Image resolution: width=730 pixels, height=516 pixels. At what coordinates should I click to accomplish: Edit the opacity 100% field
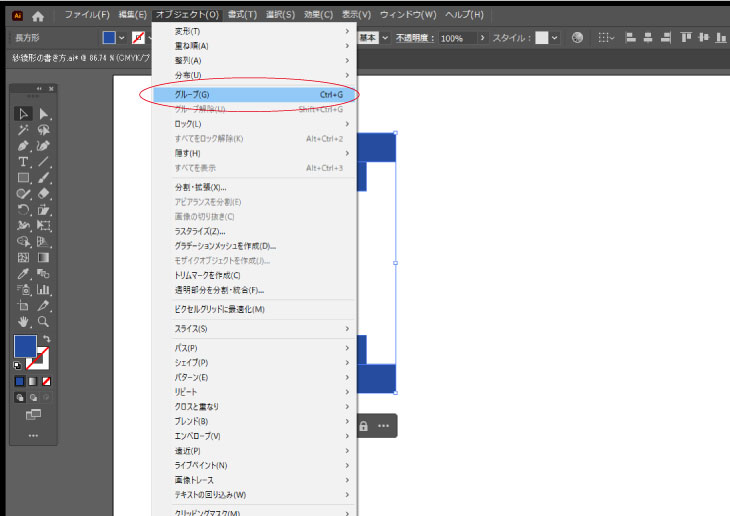pos(457,38)
